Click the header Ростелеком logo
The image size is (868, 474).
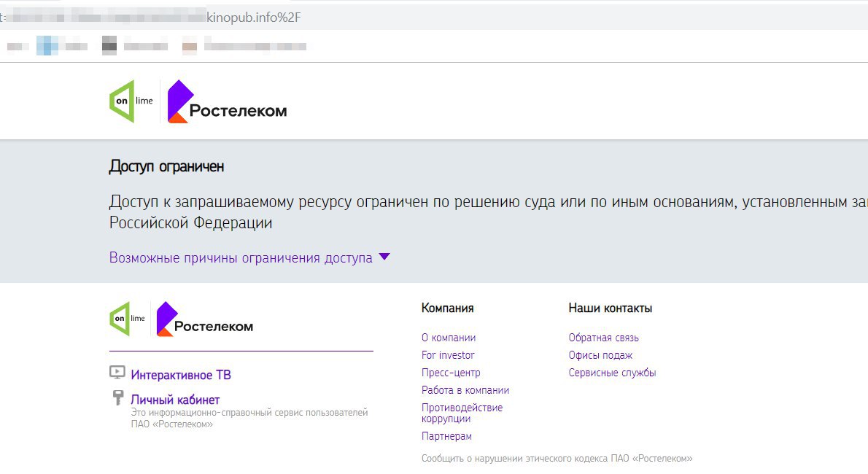coord(227,101)
